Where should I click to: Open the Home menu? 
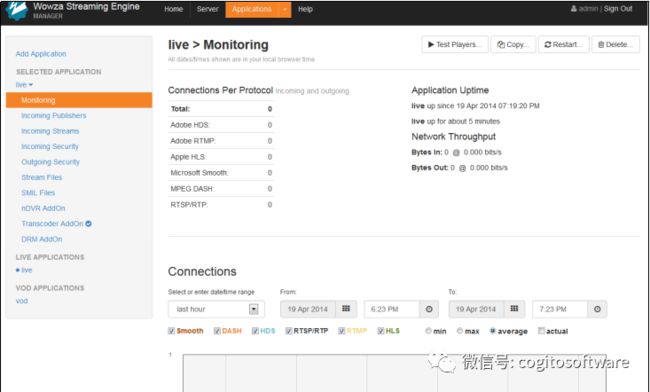pyautogui.click(x=173, y=9)
